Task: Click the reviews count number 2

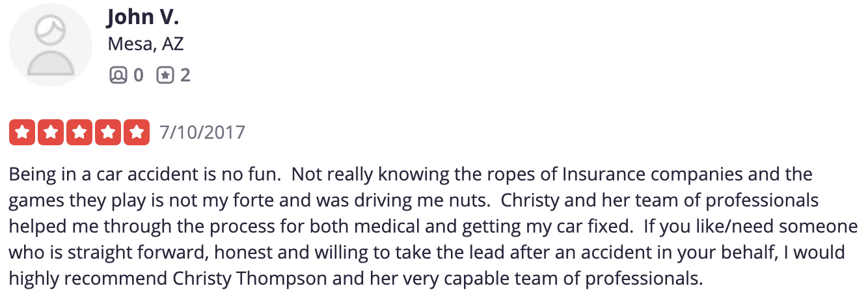Action: (x=185, y=76)
